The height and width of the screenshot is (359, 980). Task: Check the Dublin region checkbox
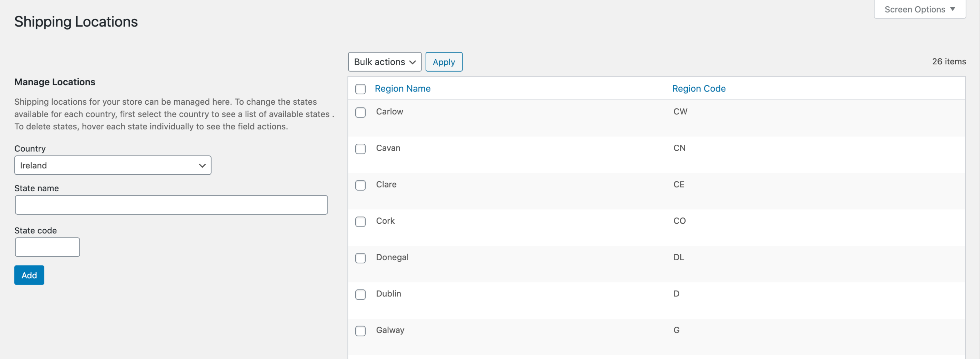click(360, 295)
